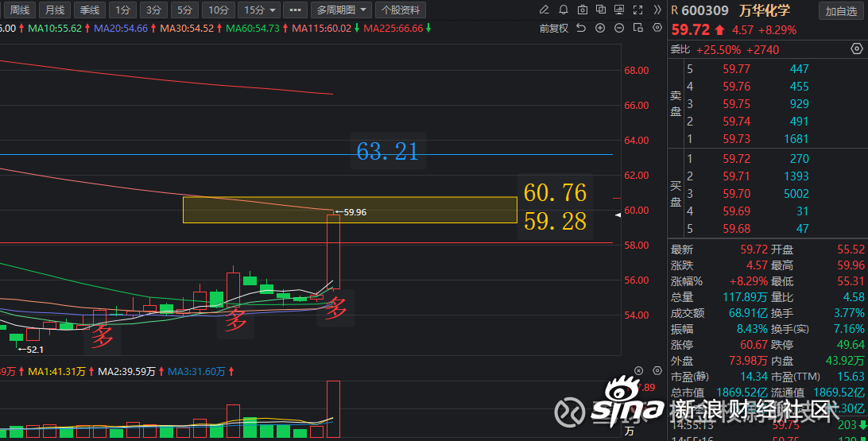Open volume pane settings hexagon
The width and height of the screenshot is (868, 441).
(x=657, y=371)
